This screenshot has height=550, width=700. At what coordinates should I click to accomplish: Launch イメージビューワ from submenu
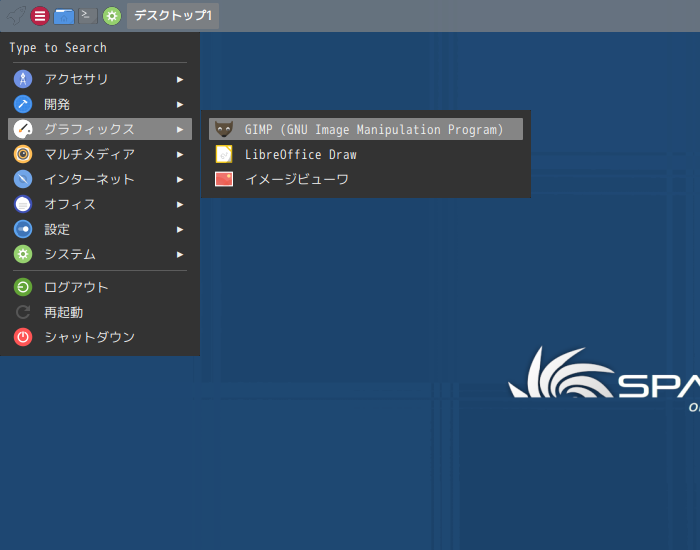click(x=366, y=179)
